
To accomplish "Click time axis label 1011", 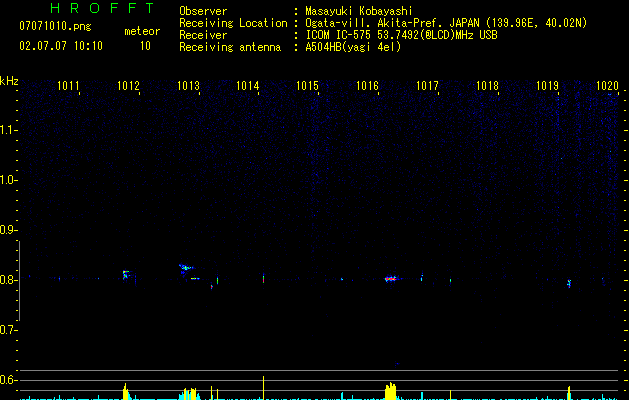I will pyautogui.click(x=68, y=86).
